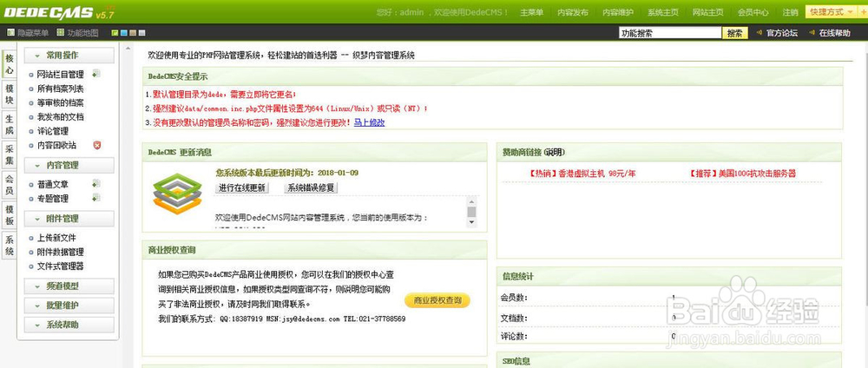
Task: Open the 香港虚拟主机 98元/年 sponsor link
Action: point(582,174)
